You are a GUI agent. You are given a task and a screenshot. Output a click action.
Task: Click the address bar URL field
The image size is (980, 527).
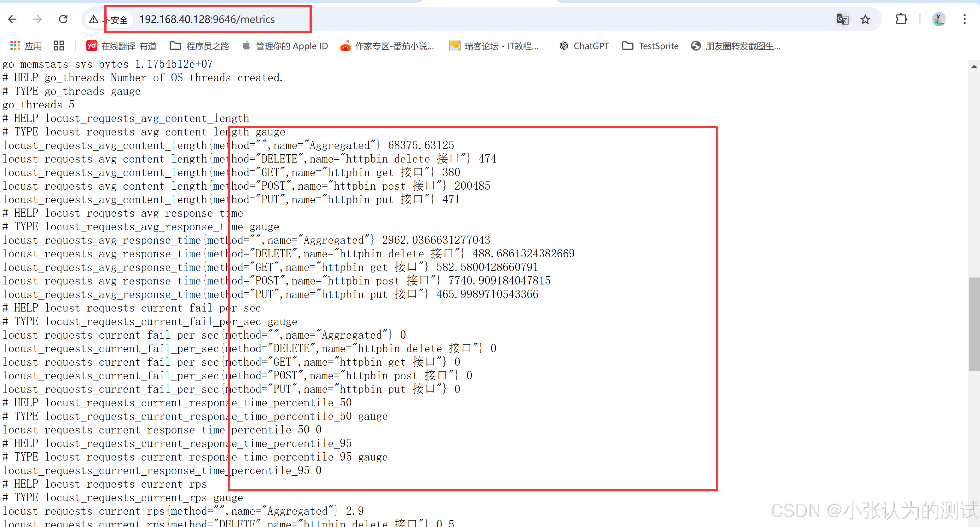[x=207, y=20]
